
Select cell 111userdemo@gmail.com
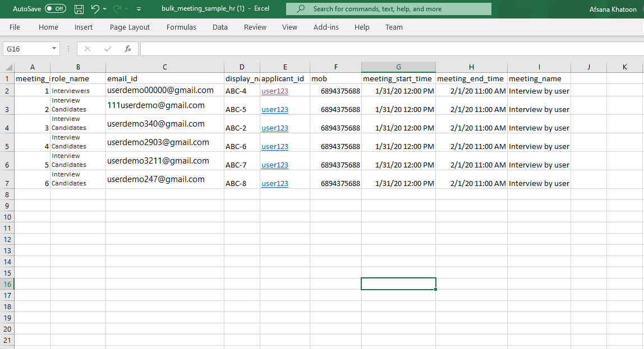[165, 105]
